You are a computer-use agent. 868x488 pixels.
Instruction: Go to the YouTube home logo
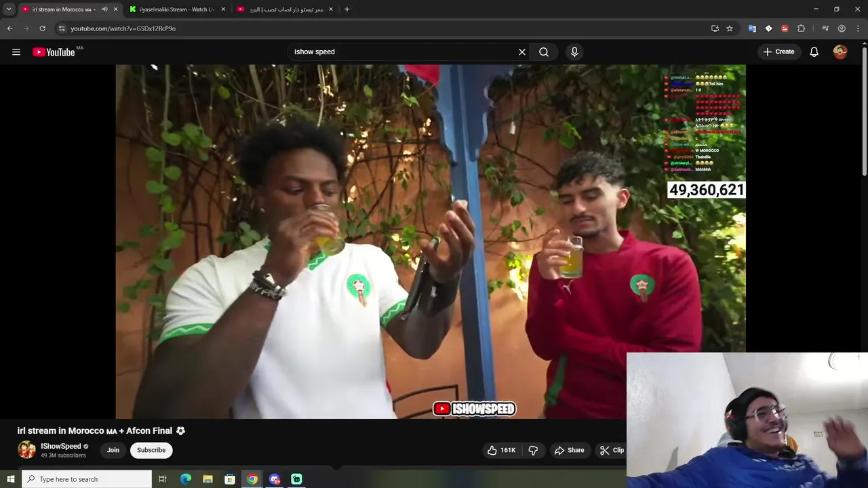pos(54,52)
